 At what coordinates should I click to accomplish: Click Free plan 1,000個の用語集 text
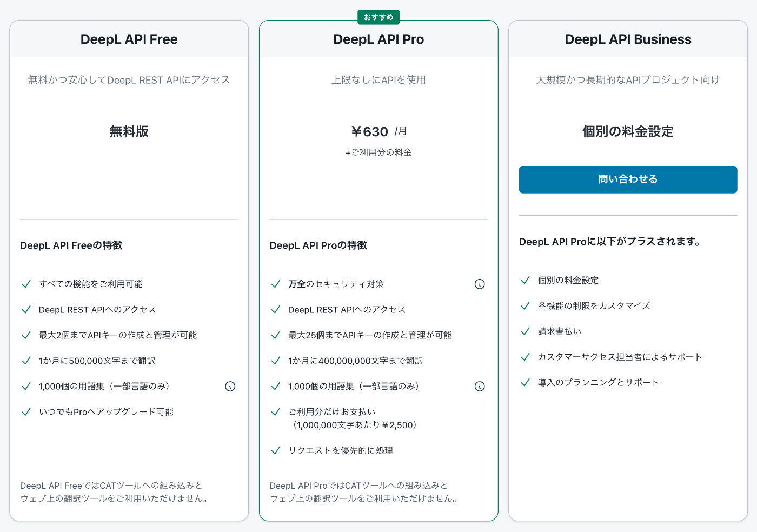[x=105, y=386]
